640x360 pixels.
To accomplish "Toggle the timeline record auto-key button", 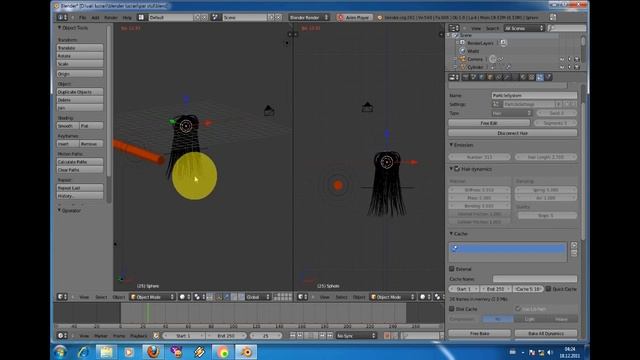I will pos(387,336).
